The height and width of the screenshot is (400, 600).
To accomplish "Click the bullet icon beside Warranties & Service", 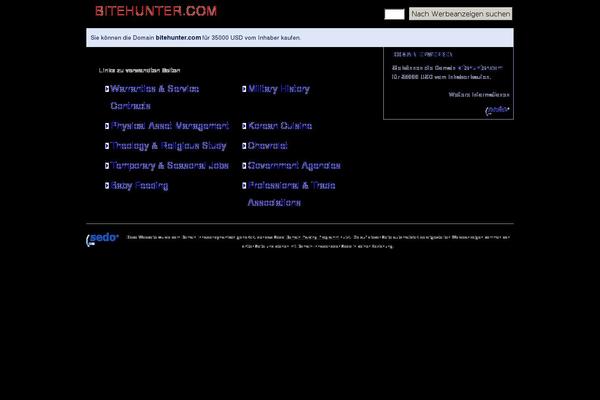I will 107,89.
